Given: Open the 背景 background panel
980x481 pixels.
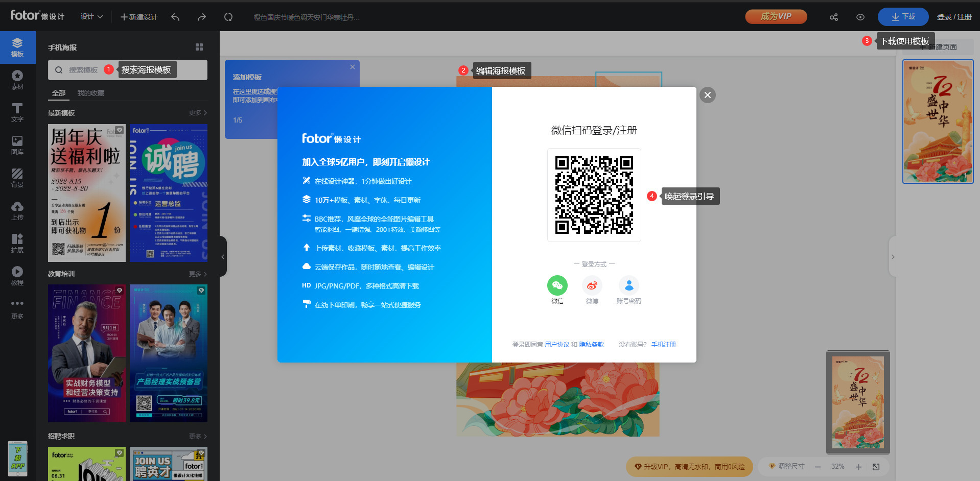Looking at the screenshot, I should [x=17, y=178].
